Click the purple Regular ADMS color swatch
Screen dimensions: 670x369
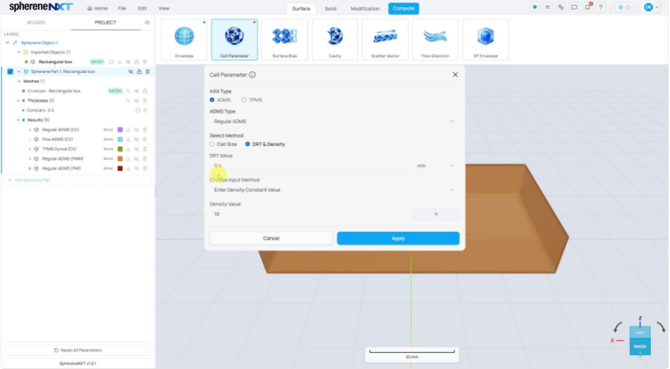tap(120, 130)
